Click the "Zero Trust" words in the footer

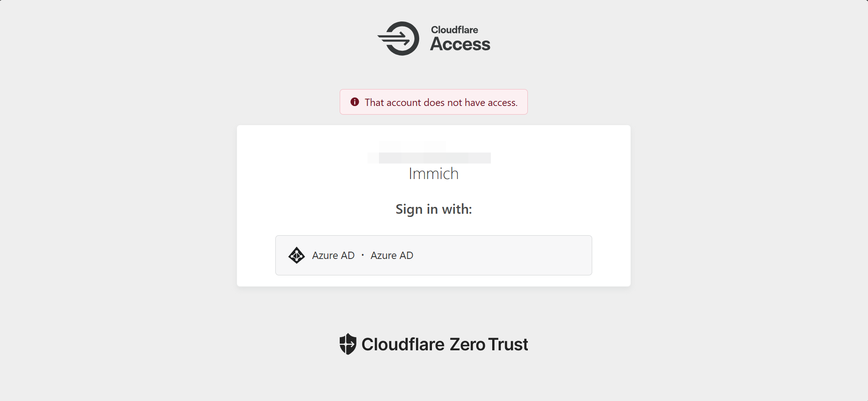(x=489, y=344)
